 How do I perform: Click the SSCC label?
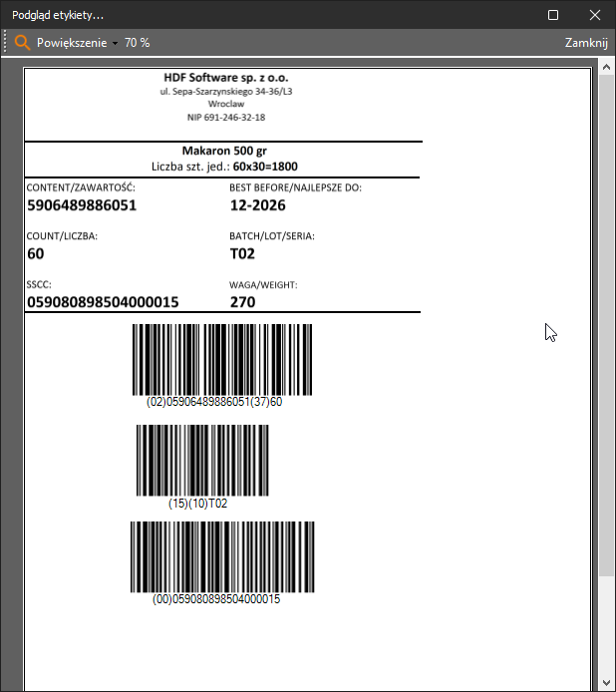coord(39,284)
